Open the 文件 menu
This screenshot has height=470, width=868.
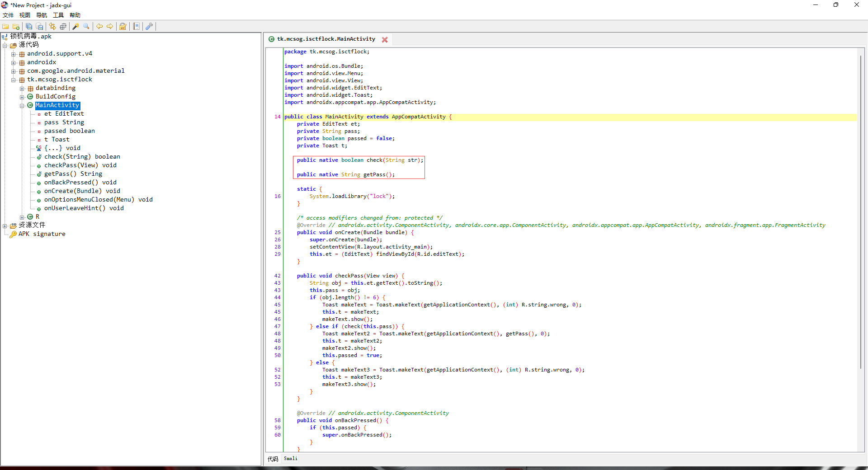point(8,15)
